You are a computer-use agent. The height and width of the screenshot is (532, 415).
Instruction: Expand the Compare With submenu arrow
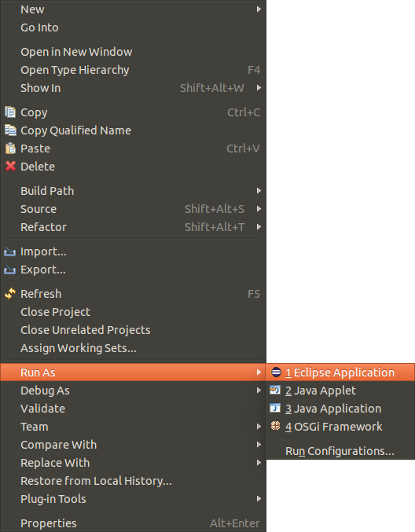click(259, 444)
